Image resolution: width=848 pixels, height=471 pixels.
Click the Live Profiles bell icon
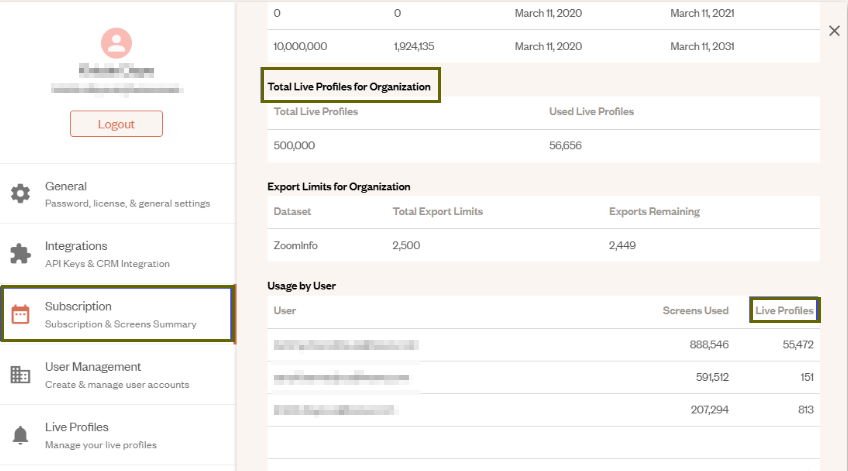pyautogui.click(x=20, y=435)
